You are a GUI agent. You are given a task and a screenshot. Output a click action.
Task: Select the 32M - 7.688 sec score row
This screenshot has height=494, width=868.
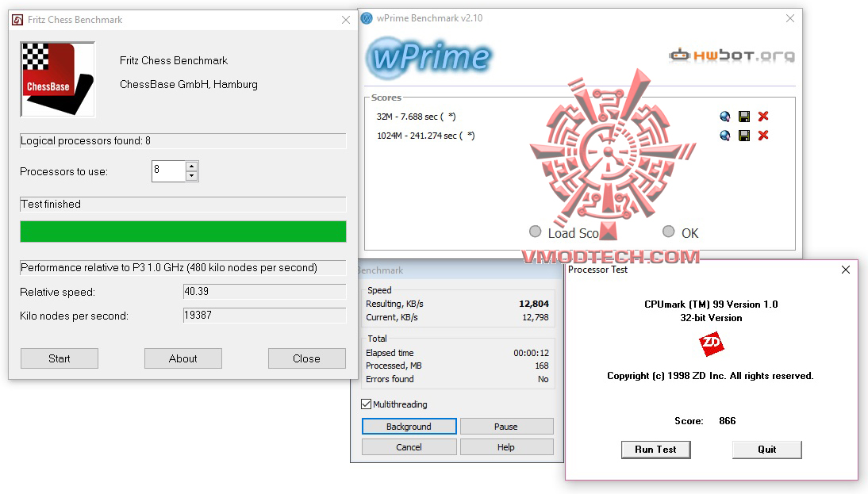click(417, 117)
